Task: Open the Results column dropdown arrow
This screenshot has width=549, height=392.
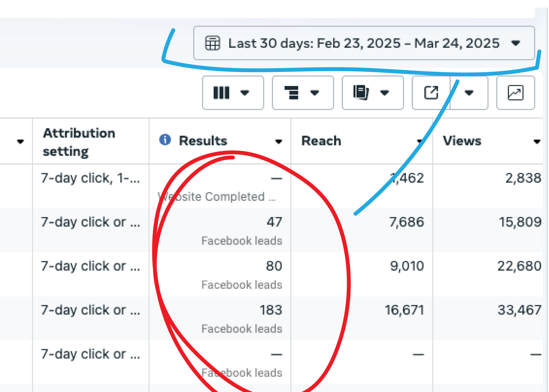Action: [278, 142]
